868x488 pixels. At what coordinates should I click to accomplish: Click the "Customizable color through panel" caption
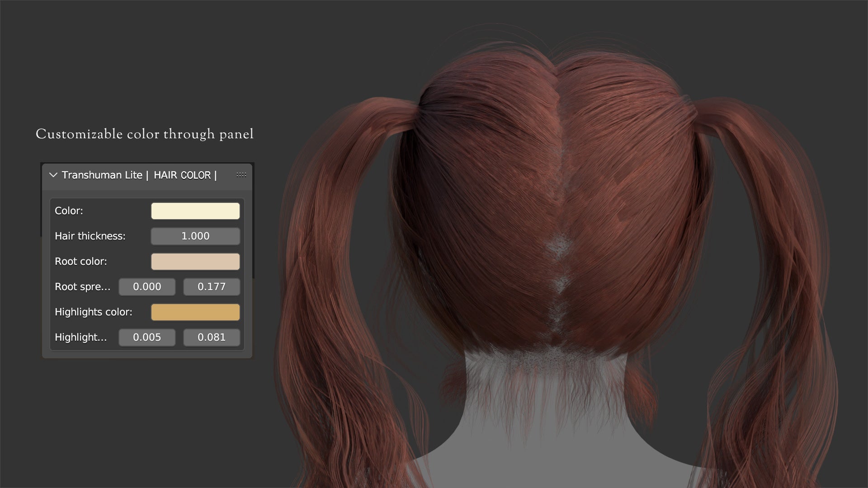(145, 134)
